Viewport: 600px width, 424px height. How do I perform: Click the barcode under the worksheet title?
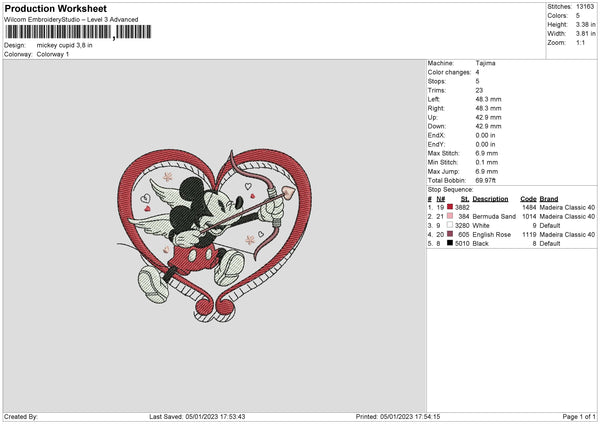coord(78,32)
